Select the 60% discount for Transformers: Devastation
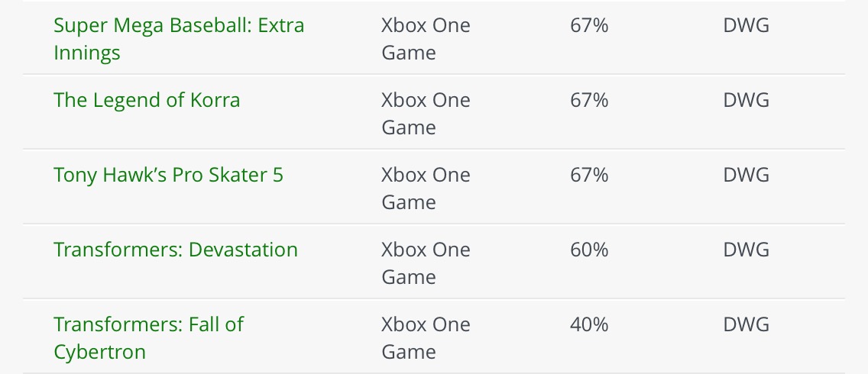868x374 pixels. coord(589,250)
